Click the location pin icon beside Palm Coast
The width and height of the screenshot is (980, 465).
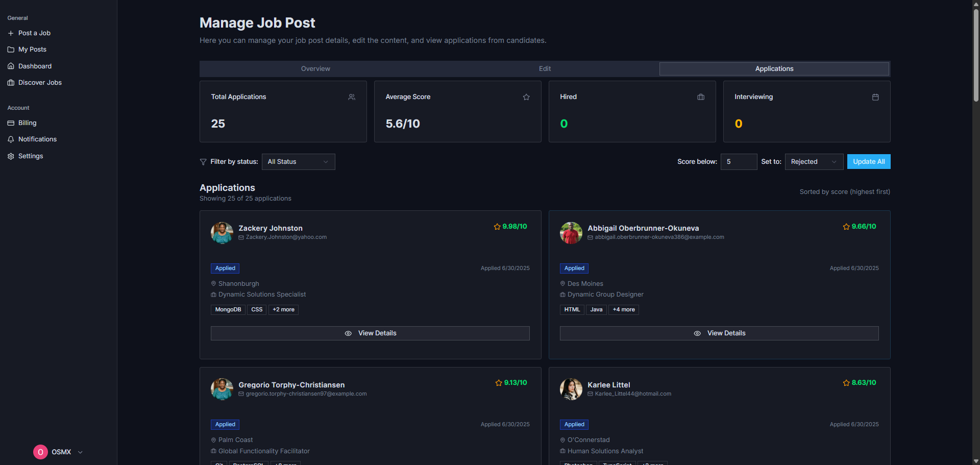click(213, 440)
